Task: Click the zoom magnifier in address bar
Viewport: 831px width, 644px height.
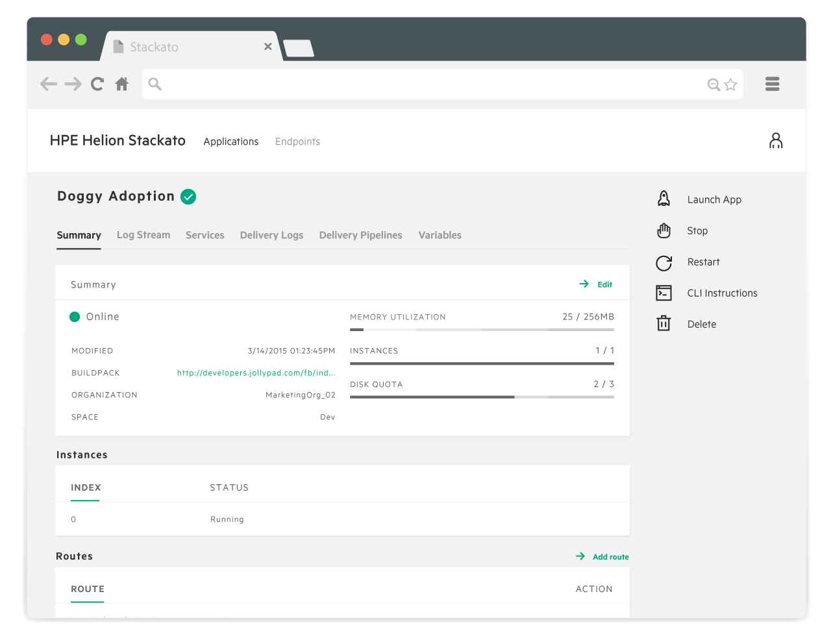Action: [x=713, y=84]
